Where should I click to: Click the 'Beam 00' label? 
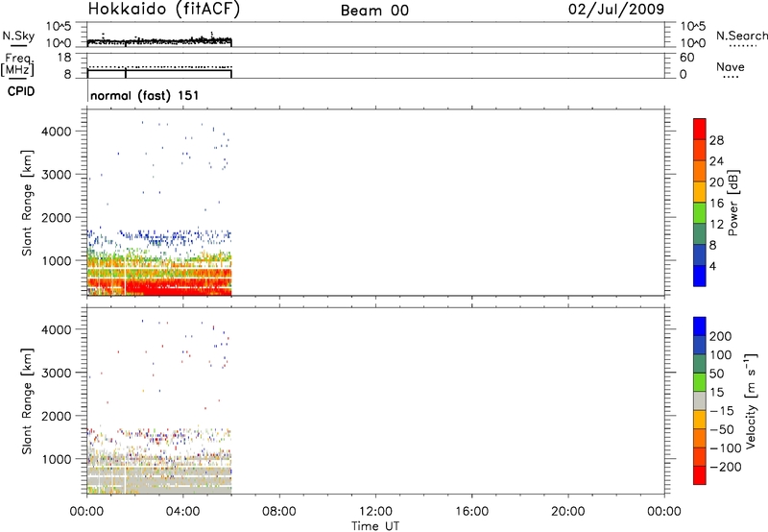(374, 11)
